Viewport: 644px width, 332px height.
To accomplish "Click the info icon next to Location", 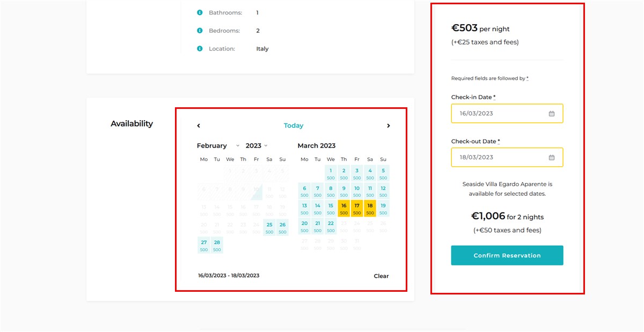I will (x=200, y=48).
